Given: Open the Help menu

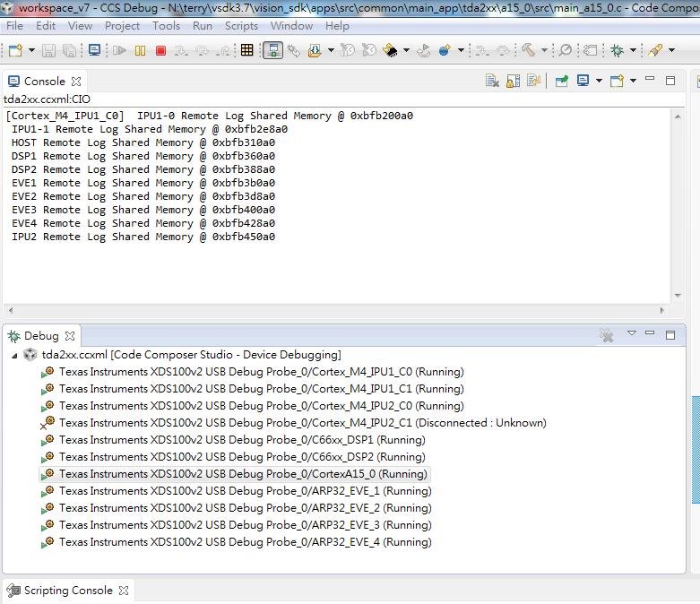Looking at the screenshot, I should click(x=337, y=26).
